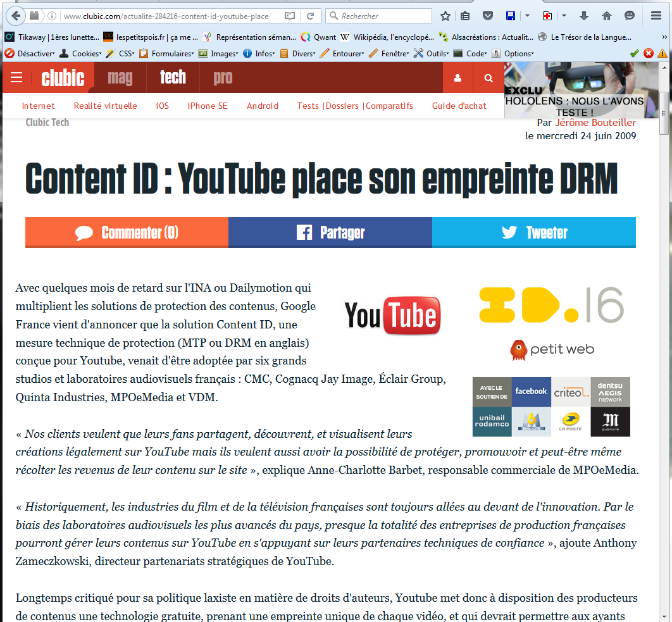Click the smiley chat toolbar icon

click(629, 16)
